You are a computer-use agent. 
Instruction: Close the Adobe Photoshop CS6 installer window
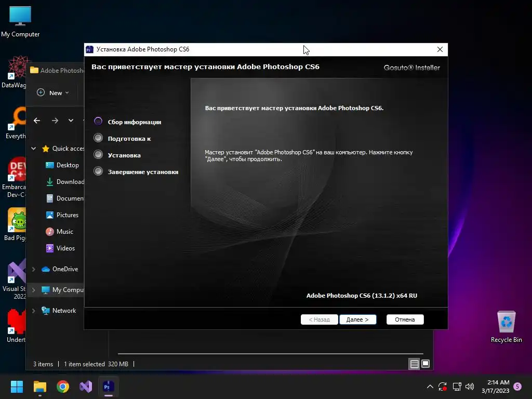click(440, 49)
